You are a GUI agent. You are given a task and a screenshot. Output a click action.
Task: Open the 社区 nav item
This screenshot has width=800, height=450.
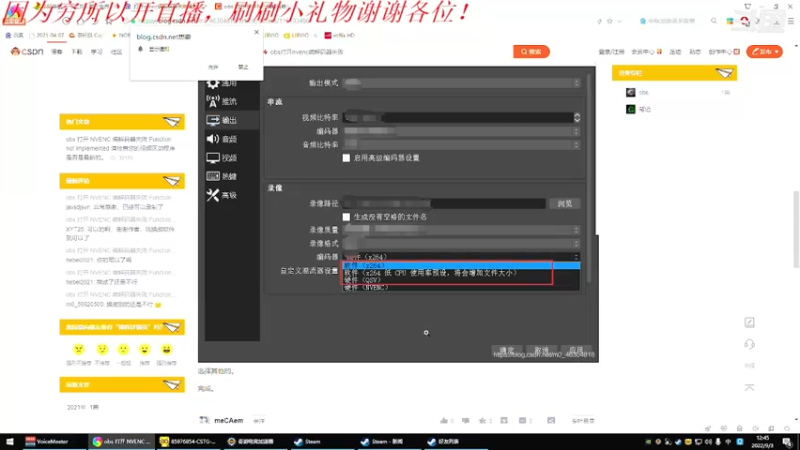pyautogui.click(x=116, y=52)
